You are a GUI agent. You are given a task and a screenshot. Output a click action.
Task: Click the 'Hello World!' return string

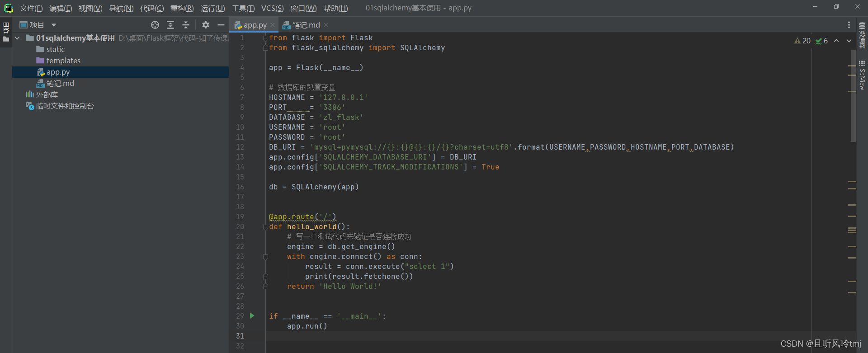pos(350,286)
